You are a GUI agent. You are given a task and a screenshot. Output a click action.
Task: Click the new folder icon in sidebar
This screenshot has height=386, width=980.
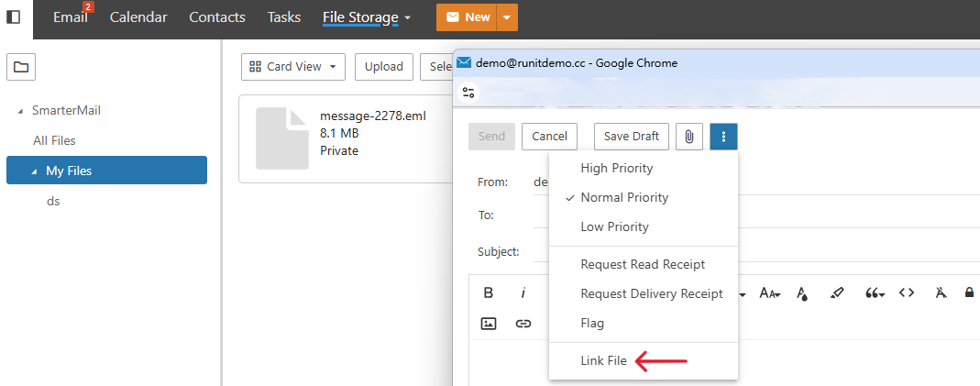coord(21,66)
